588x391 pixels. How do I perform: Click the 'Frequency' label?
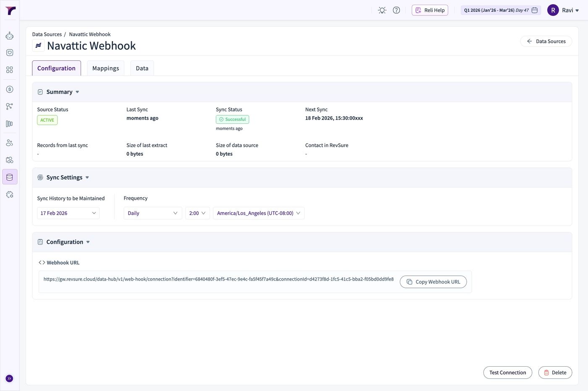(136, 198)
